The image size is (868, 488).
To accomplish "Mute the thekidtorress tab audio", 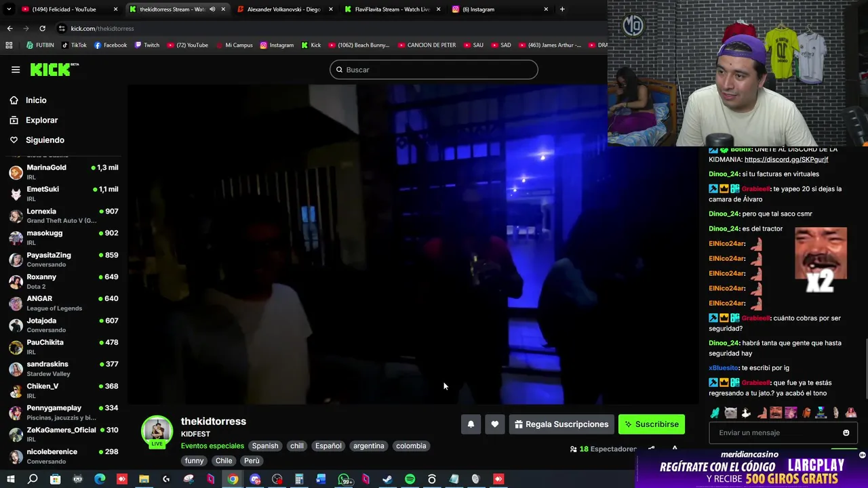I will (x=212, y=9).
